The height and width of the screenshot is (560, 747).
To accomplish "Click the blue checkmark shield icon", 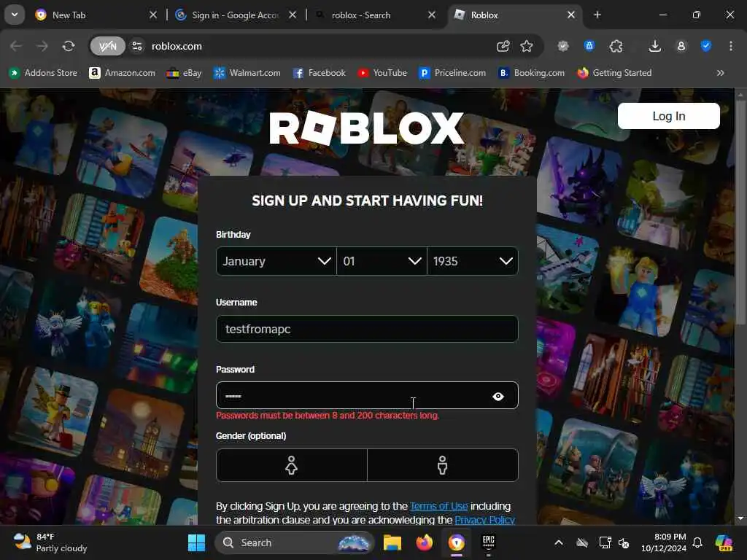I will pyautogui.click(x=706, y=46).
